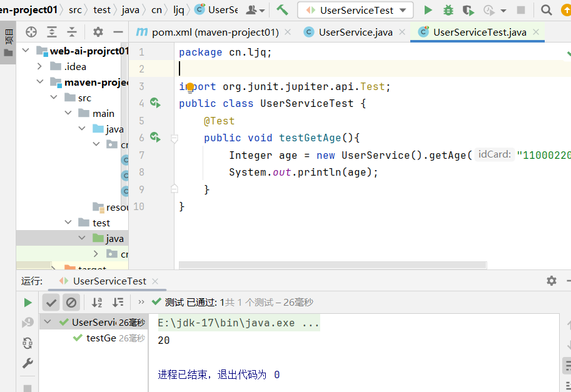Image resolution: width=571 pixels, height=392 pixels.
Task: Click the editor horizontal scrollbar
Action: point(333,265)
